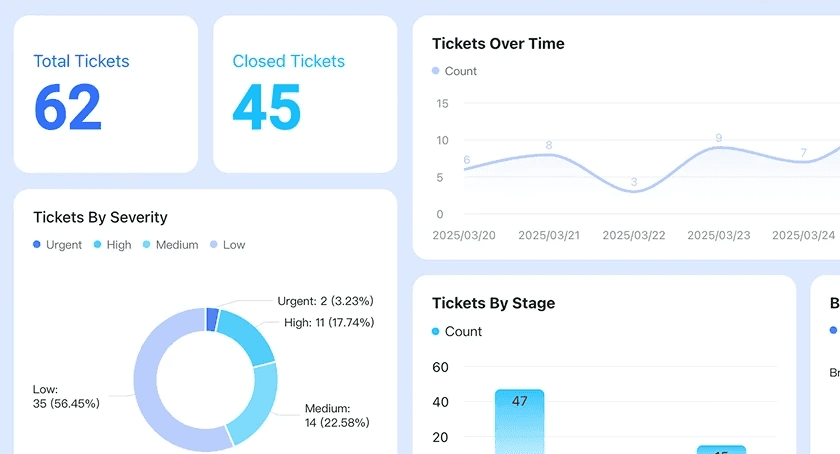This screenshot has width=840, height=454.
Task: Click the 40 y-axis label on stage chart
Action: [440, 402]
